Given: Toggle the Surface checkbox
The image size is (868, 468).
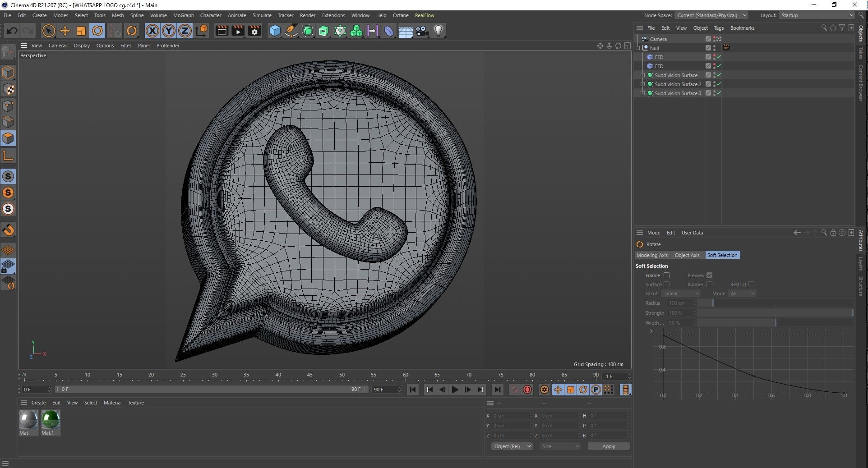Looking at the screenshot, I should 666,284.
